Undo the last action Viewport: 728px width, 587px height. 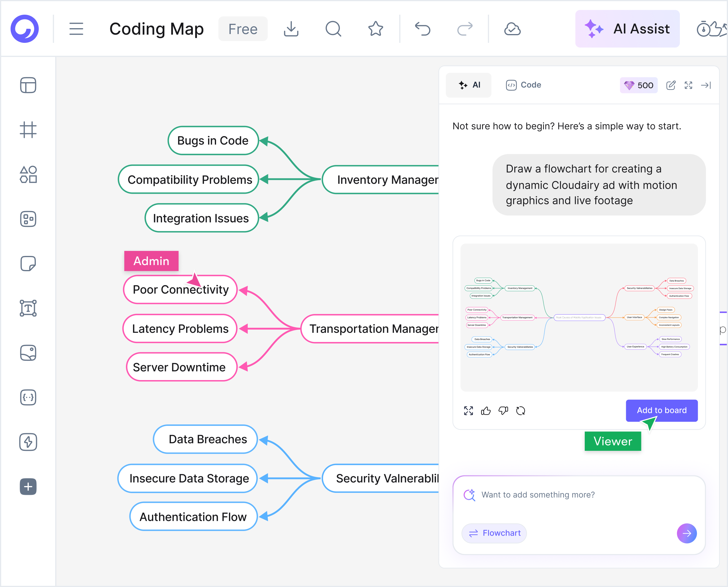pos(422,29)
